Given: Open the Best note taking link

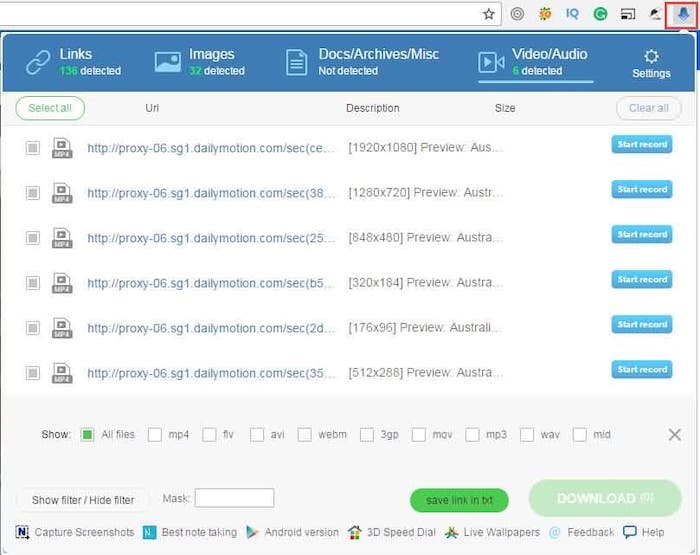Looking at the screenshot, I should tap(190, 532).
